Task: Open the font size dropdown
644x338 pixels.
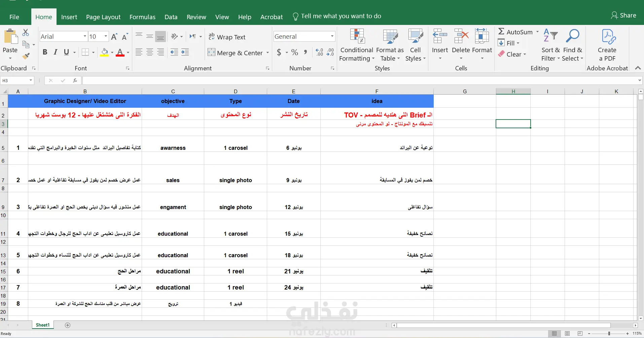Action: [x=106, y=36]
